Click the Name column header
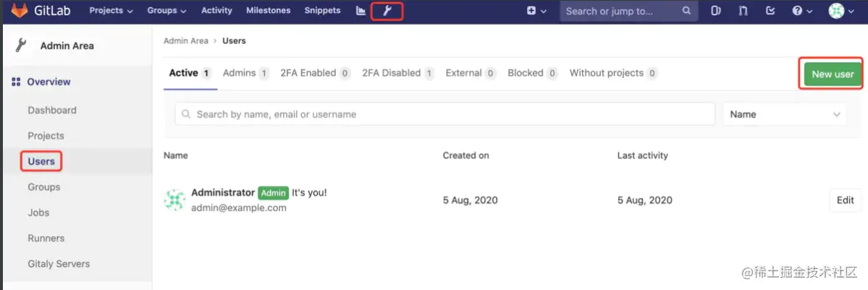868x290 pixels. point(175,155)
